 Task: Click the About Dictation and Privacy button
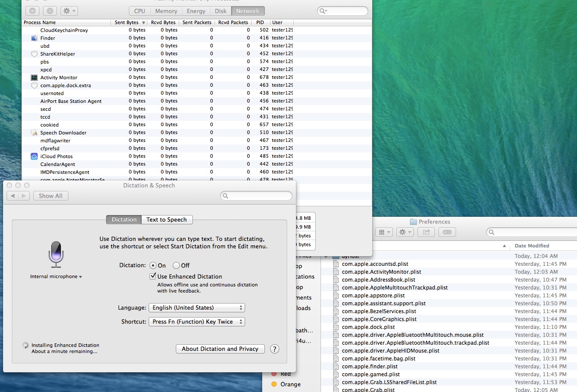tap(220, 349)
